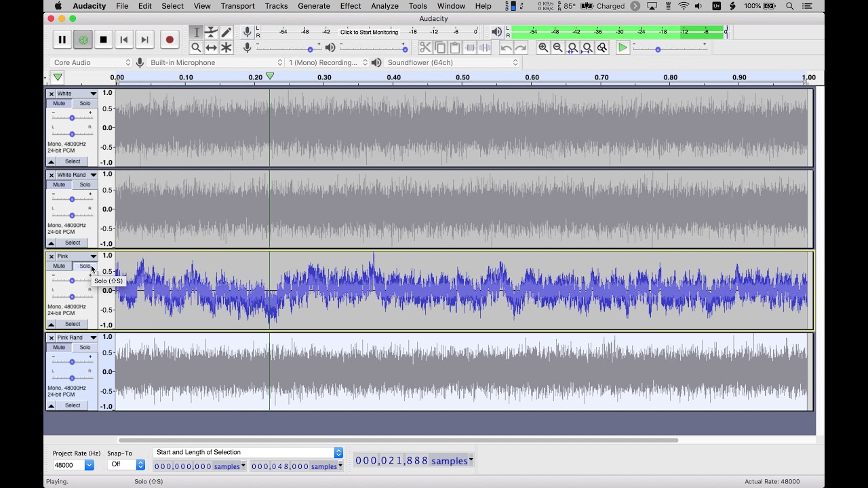Screen dimensions: 868x488
Task: Open the 1 (Mono) Recording channels dropdown
Action: click(x=328, y=62)
